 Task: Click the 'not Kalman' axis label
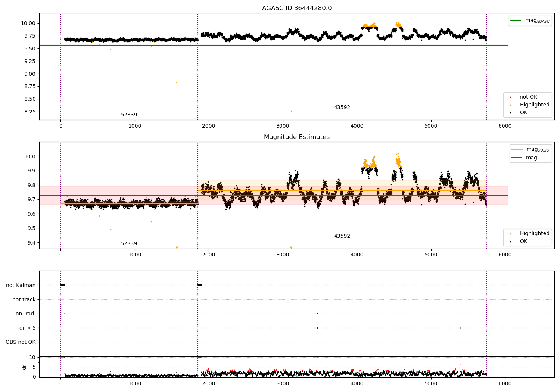(x=21, y=285)
